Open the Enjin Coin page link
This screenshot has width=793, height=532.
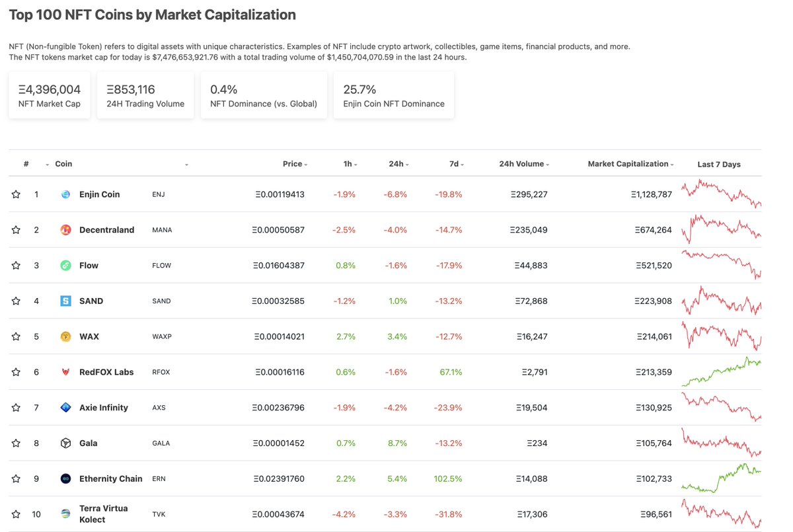[99, 194]
